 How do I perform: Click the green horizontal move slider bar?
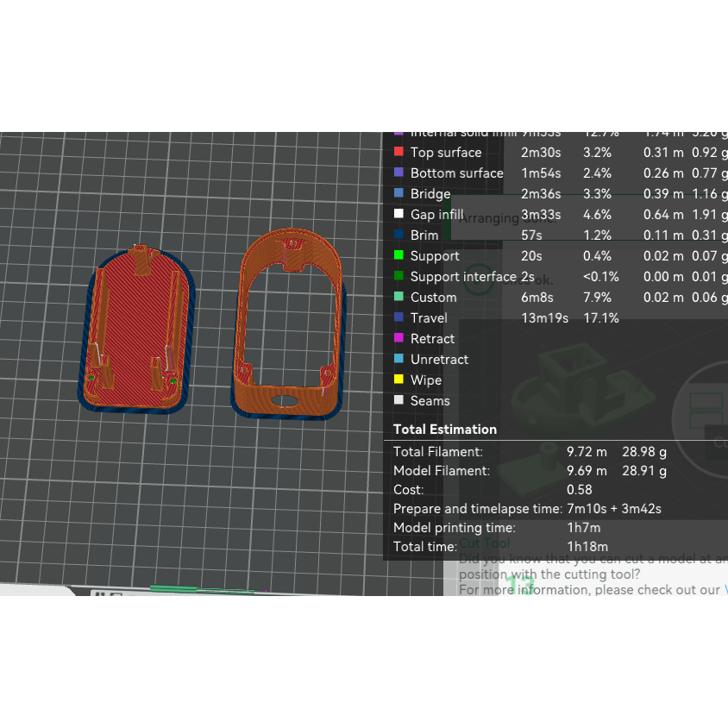(202, 590)
